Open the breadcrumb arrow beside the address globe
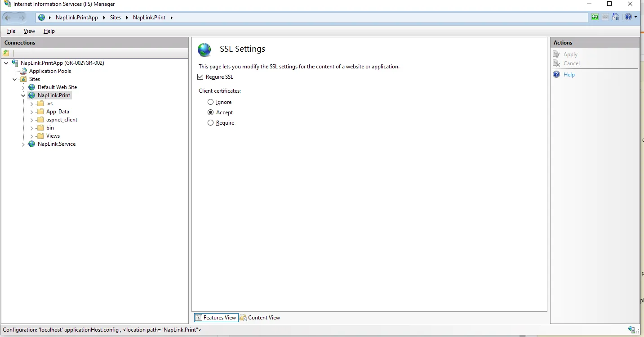 (x=50, y=18)
